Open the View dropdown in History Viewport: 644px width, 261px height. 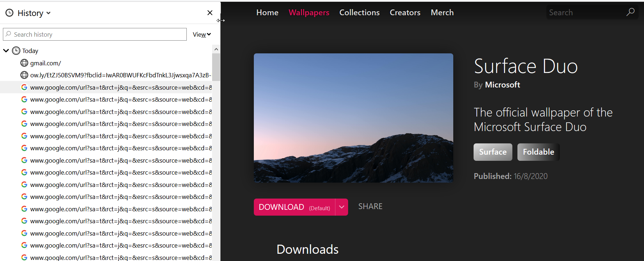(x=202, y=34)
